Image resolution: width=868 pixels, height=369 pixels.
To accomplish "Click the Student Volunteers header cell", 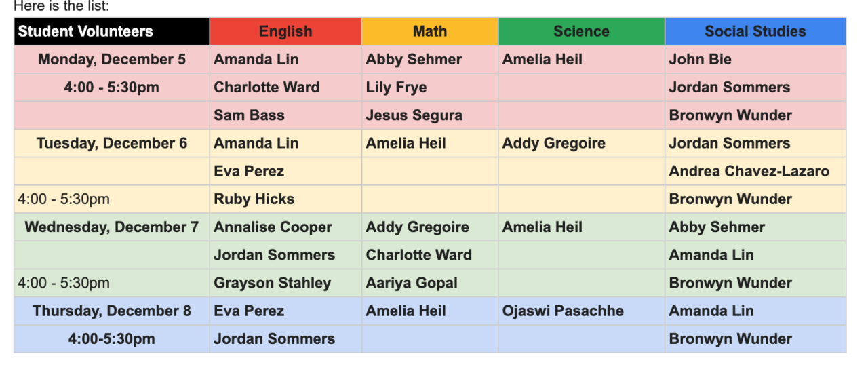I will (x=112, y=31).
